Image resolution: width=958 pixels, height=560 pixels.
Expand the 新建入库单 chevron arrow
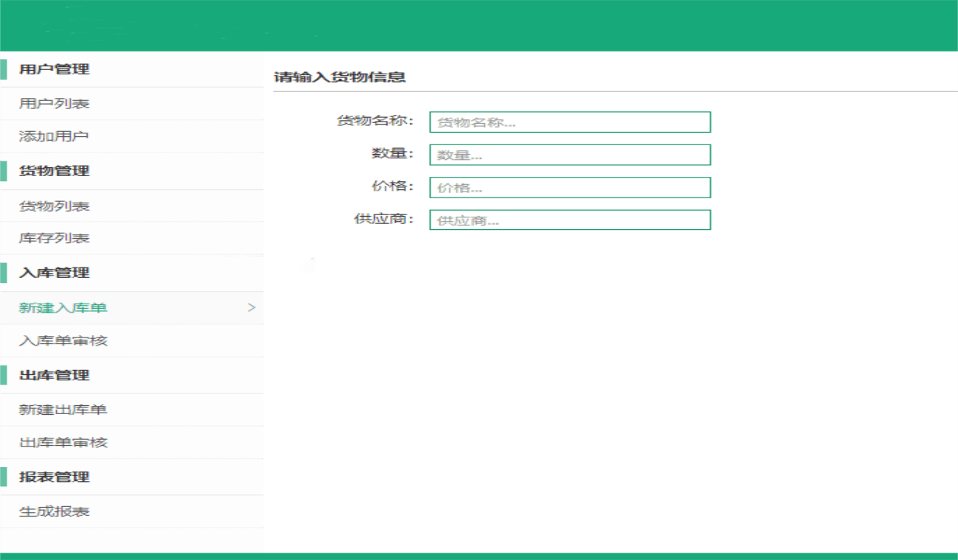pos(251,307)
